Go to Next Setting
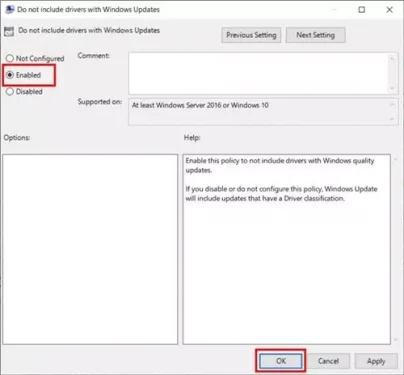Image resolution: width=404 pixels, height=375 pixels. tap(315, 35)
